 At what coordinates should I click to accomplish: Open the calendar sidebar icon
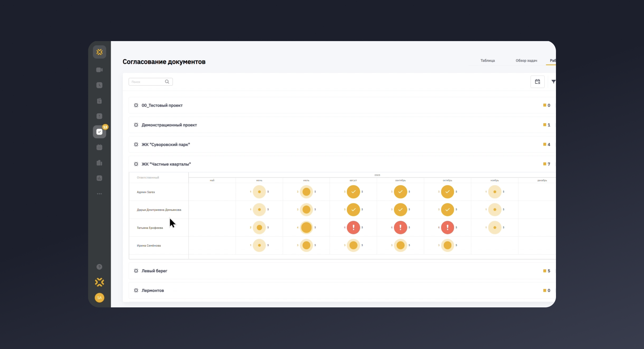tap(99, 147)
